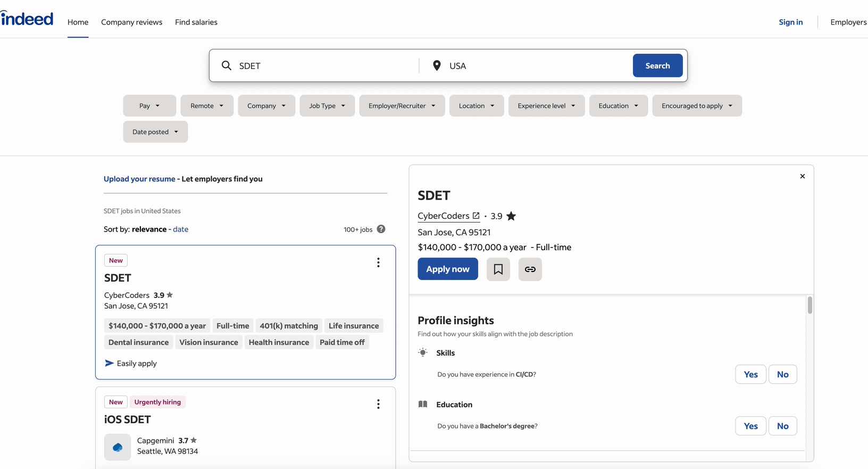Viewport: 868px width, 469px height.
Task: Click the search magnifier icon
Action: click(227, 65)
